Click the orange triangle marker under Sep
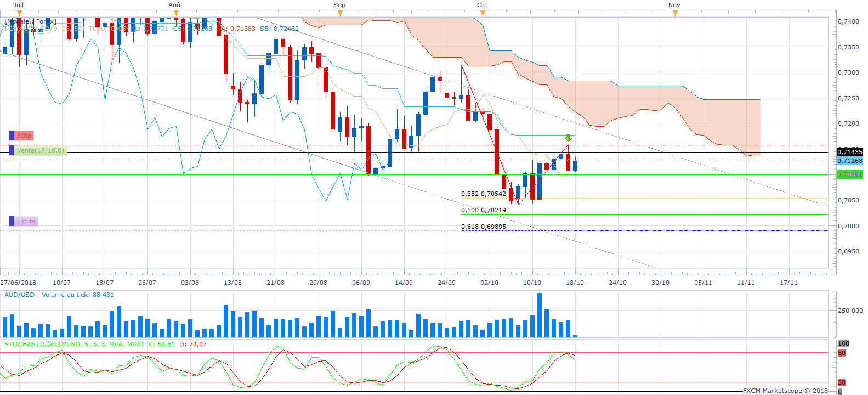Screen dimensions: 868x395 coord(340,13)
